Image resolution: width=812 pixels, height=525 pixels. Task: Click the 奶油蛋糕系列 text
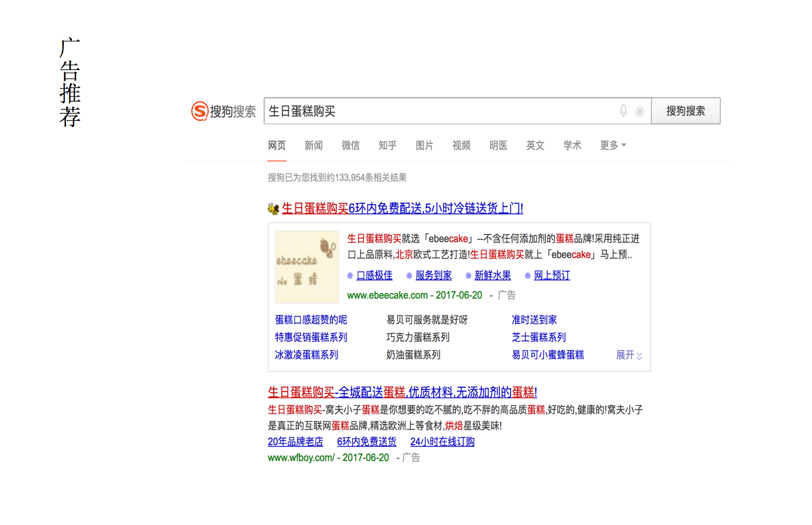tap(413, 355)
